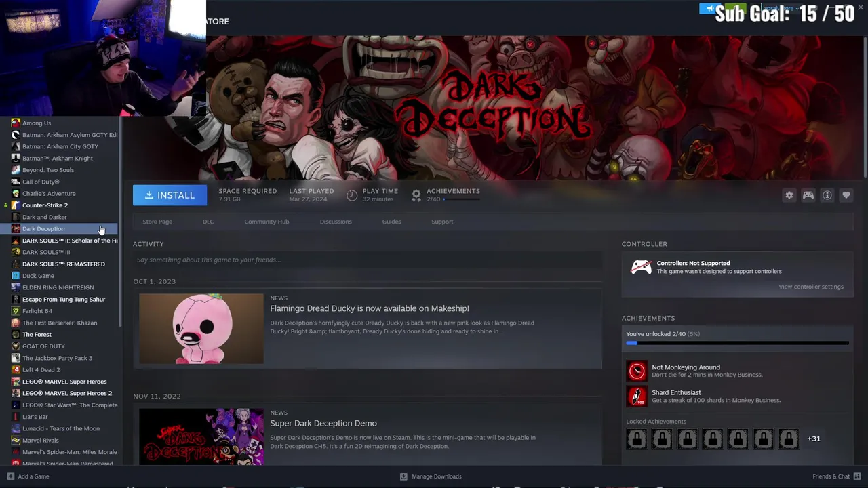Click Call of Duty icon in library
This screenshot has height=488, width=868.
pos(16,182)
